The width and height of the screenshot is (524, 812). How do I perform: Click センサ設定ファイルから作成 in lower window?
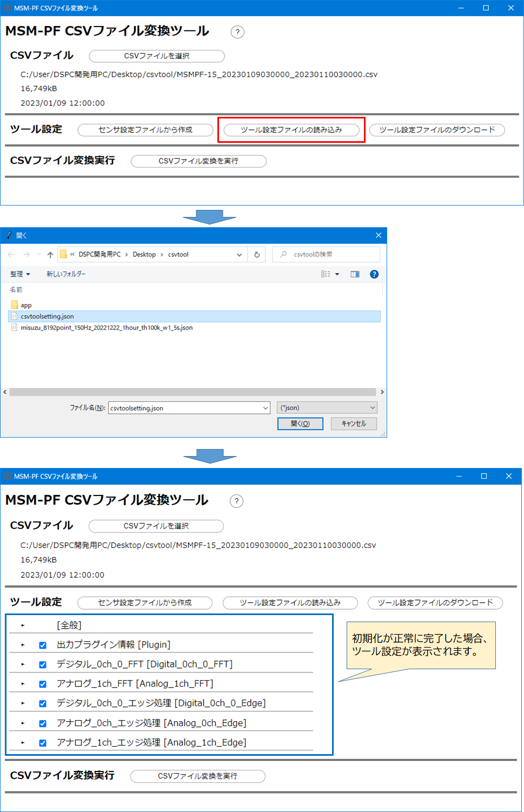(x=145, y=603)
